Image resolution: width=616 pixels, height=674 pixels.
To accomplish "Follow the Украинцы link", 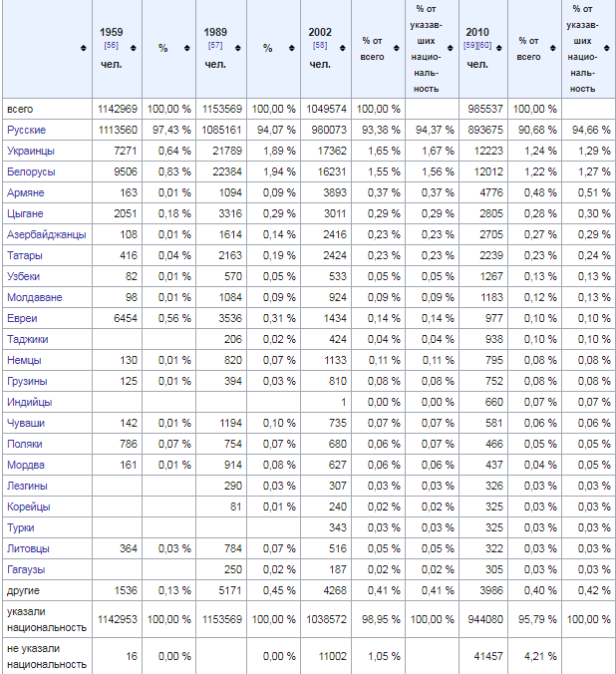I will 31,151.
